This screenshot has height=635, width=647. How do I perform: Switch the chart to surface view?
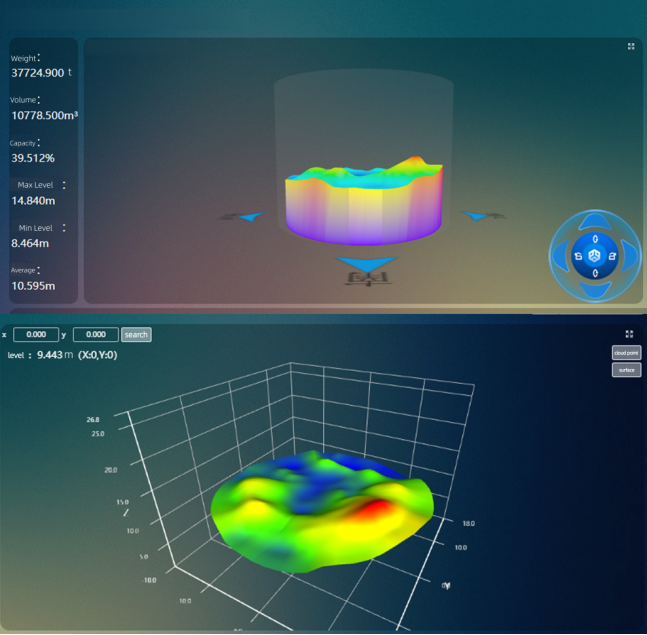coord(626,370)
